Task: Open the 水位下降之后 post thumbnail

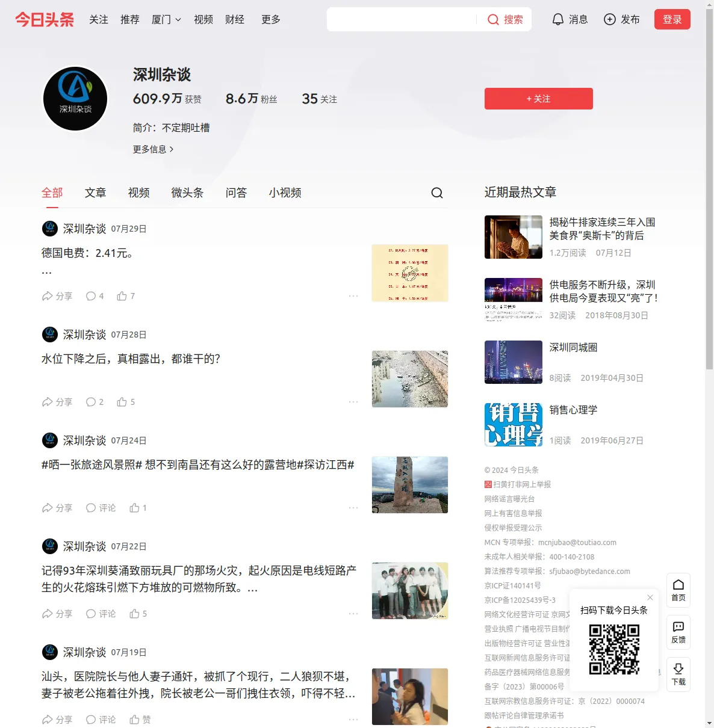Action: tap(410, 379)
